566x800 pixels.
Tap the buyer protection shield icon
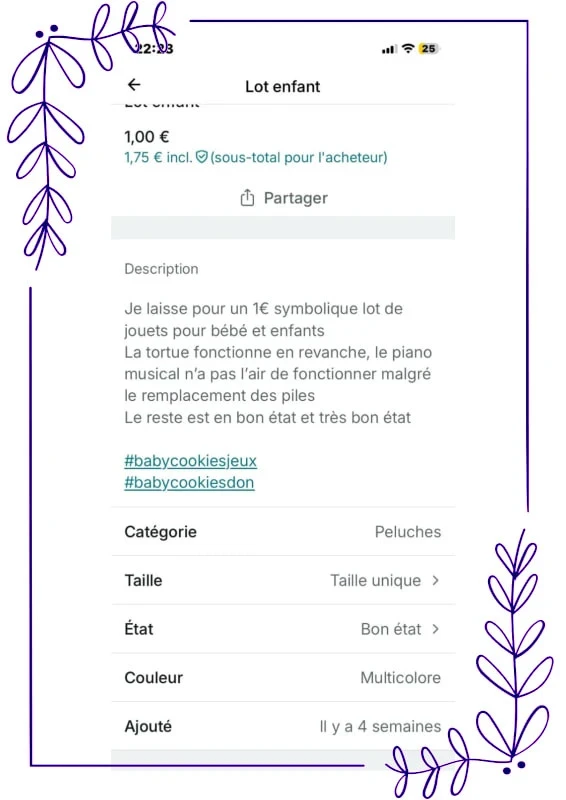point(202,157)
